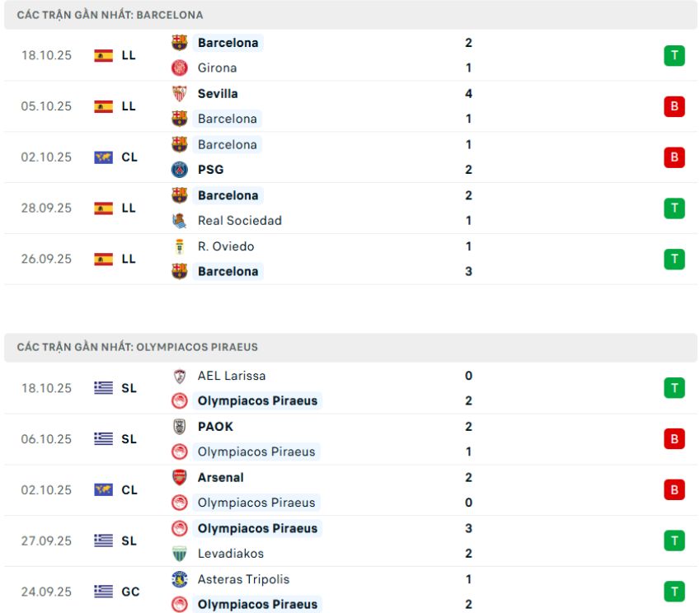Click the Champions League competition icon

click(105, 157)
